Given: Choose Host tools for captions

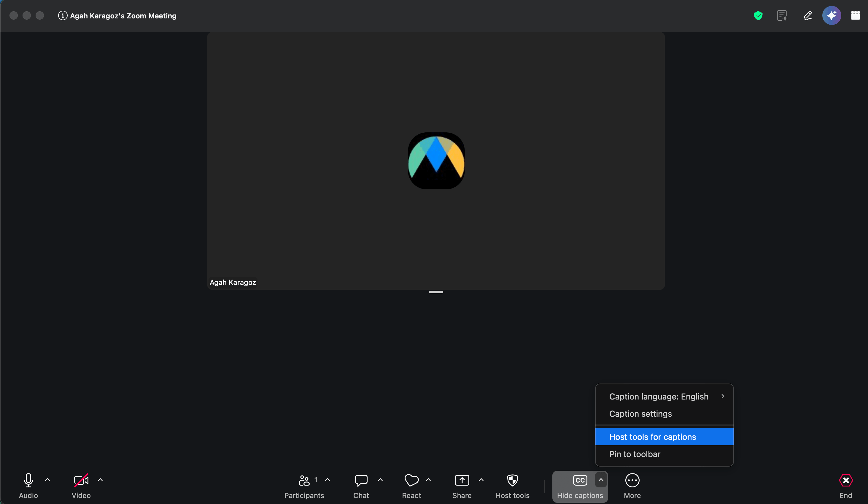Looking at the screenshot, I should coord(664,437).
